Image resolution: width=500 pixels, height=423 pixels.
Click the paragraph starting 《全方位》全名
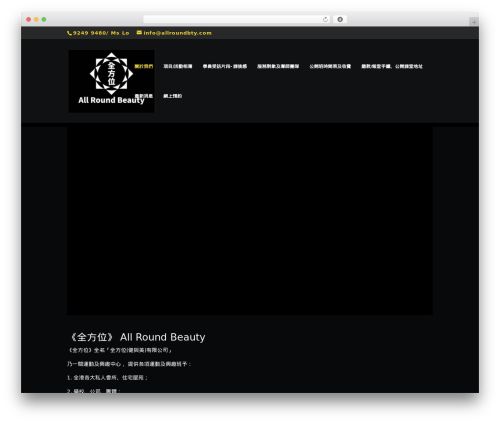point(120,350)
